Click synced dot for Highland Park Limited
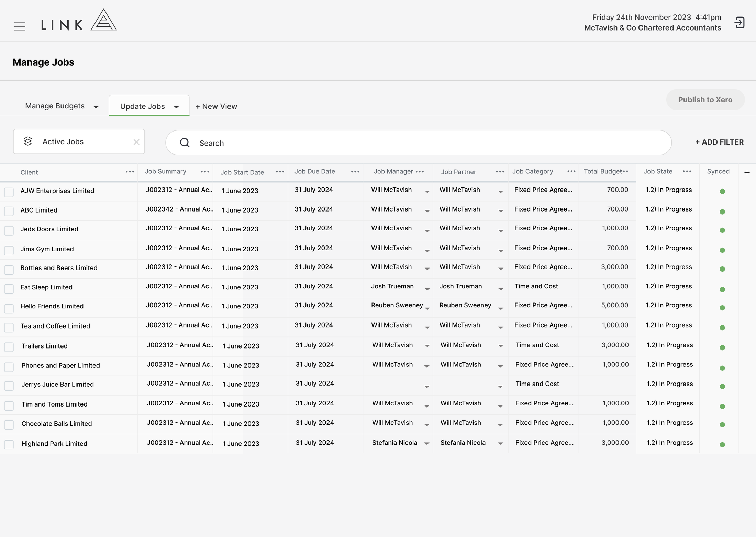The height and width of the screenshot is (537, 756). tap(722, 445)
